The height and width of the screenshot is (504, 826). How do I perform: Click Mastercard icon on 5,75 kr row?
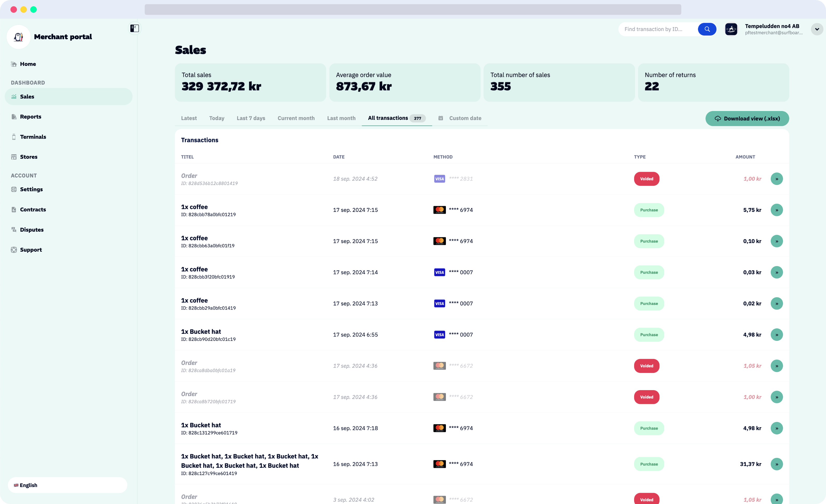[440, 210]
